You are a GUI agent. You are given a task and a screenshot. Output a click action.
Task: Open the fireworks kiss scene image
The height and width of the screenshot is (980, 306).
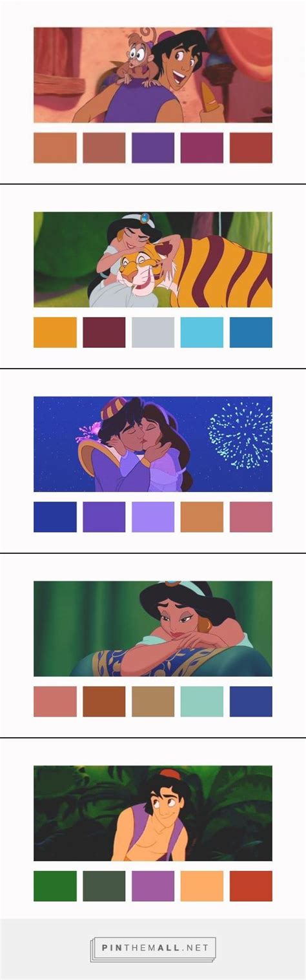pos(153,444)
